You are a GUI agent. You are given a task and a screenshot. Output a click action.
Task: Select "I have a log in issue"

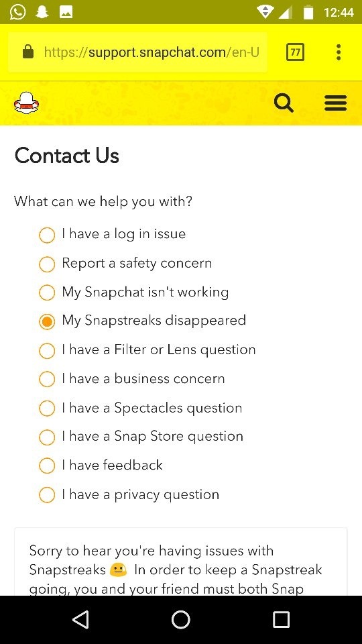(x=113, y=235)
